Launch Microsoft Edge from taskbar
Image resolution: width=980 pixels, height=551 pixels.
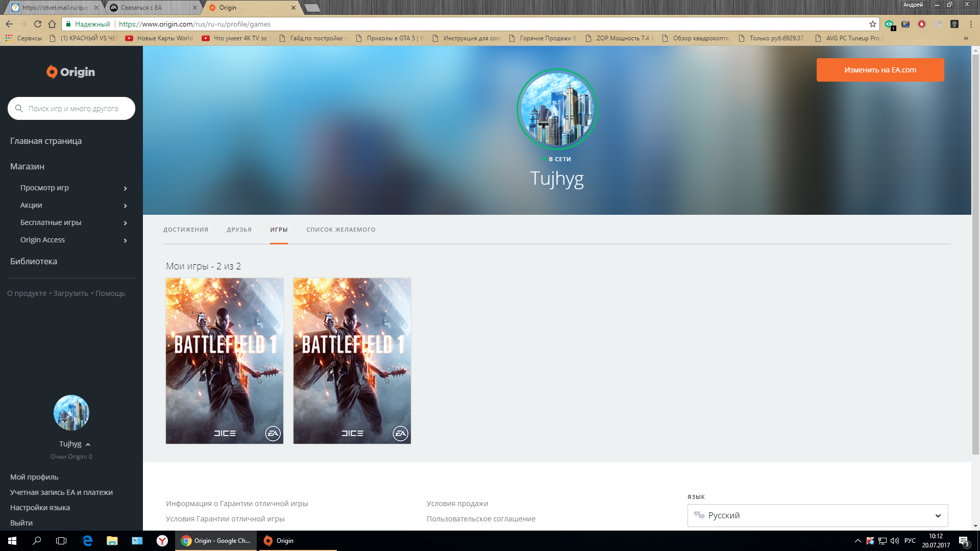[x=87, y=541]
